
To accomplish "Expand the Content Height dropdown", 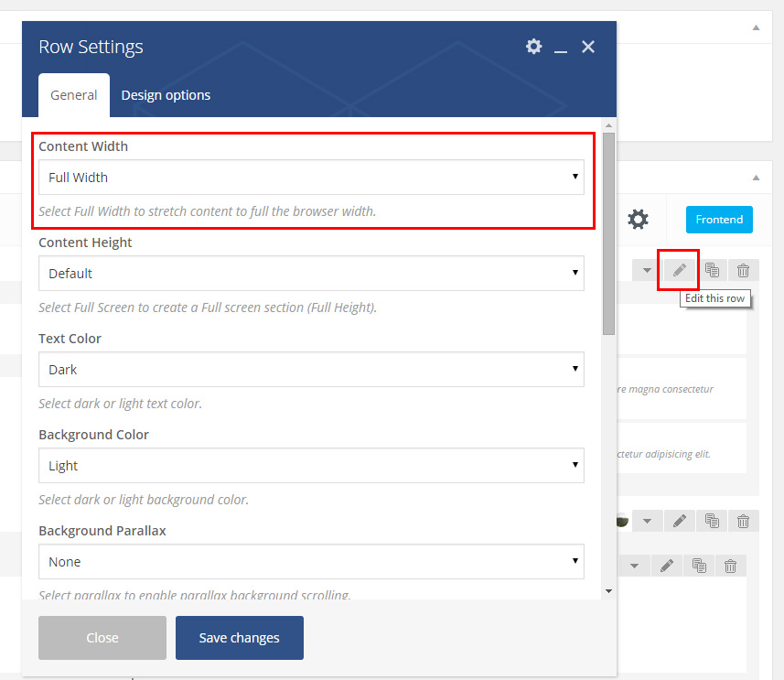I will 311,274.
